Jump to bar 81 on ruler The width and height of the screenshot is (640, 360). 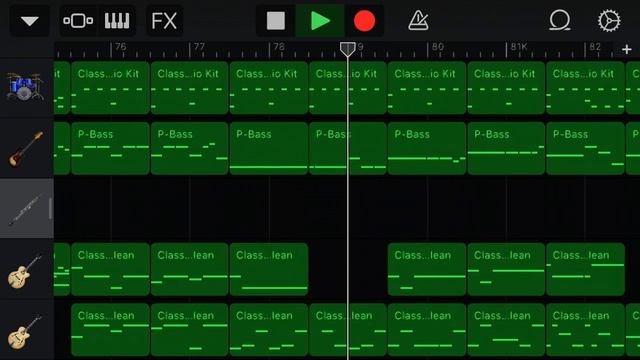click(519, 47)
